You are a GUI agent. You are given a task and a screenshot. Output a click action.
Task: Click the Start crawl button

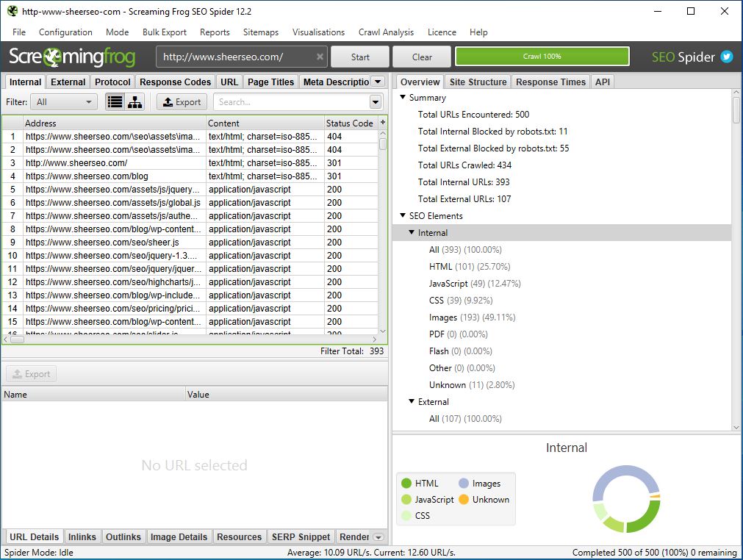coord(360,57)
